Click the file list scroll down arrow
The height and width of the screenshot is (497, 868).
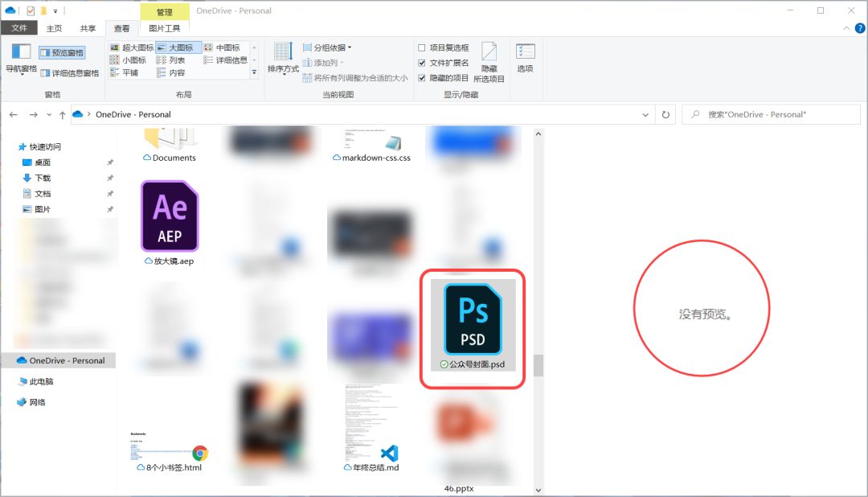point(538,490)
